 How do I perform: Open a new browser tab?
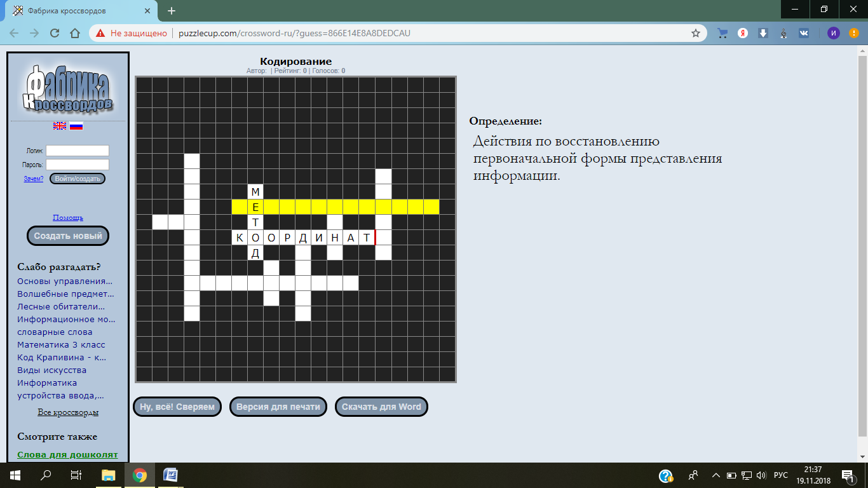coord(171,11)
